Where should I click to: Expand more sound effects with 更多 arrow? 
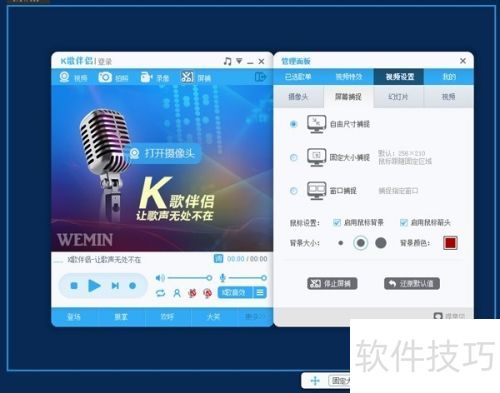click(255, 317)
